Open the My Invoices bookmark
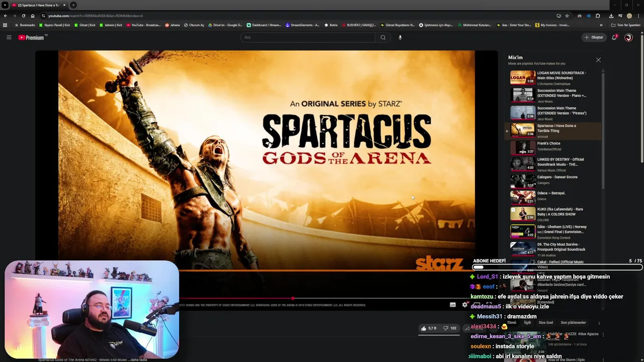The height and width of the screenshot is (362, 644). click(x=553, y=25)
